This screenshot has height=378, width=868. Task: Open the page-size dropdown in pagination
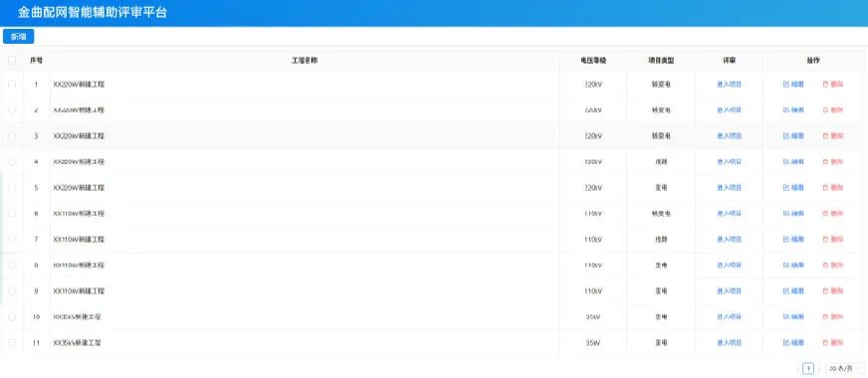844,368
